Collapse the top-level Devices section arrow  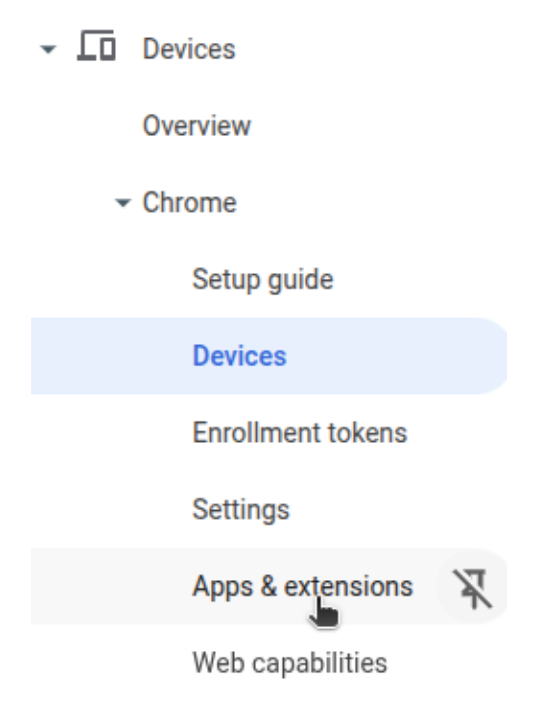48,48
